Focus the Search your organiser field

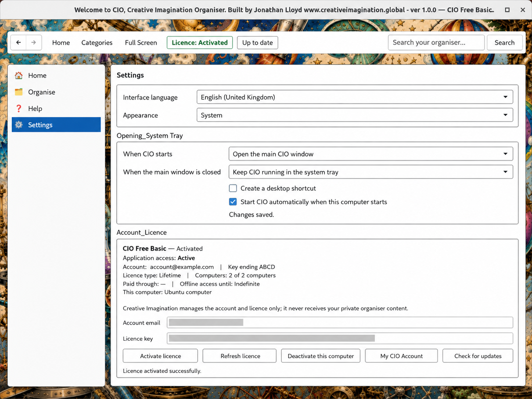point(436,43)
